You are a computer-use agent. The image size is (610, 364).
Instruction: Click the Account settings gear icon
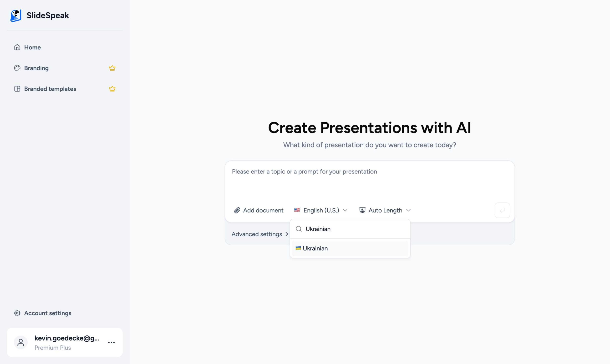17,313
